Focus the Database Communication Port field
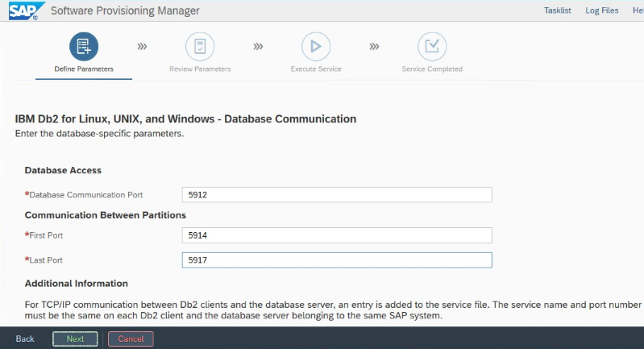This screenshot has height=349, width=644. pyautogui.click(x=337, y=194)
